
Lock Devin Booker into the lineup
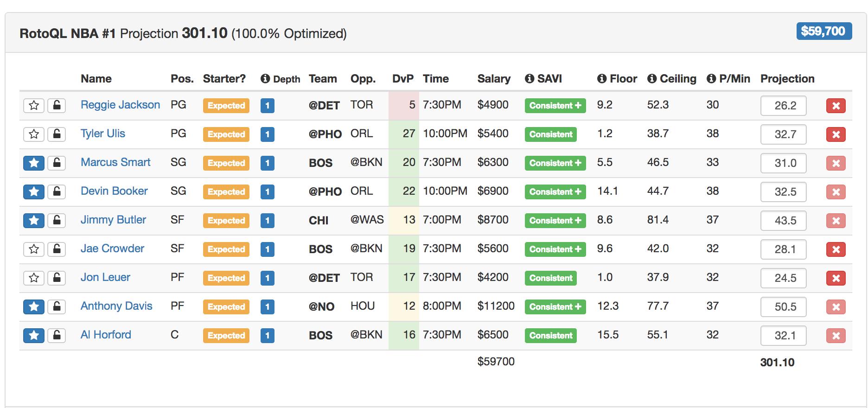point(57,191)
